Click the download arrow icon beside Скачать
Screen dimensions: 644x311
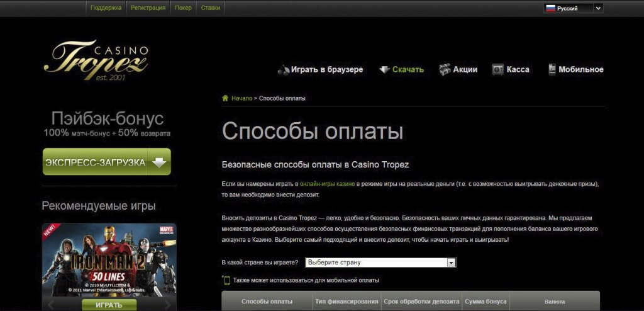pyautogui.click(x=384, y=69)
